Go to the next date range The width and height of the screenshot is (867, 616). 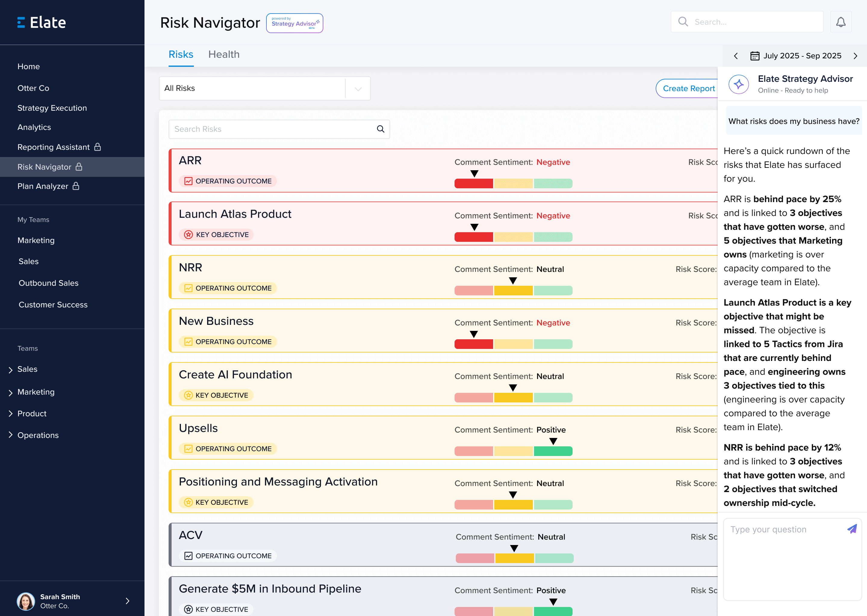click(x=855, y=56)
